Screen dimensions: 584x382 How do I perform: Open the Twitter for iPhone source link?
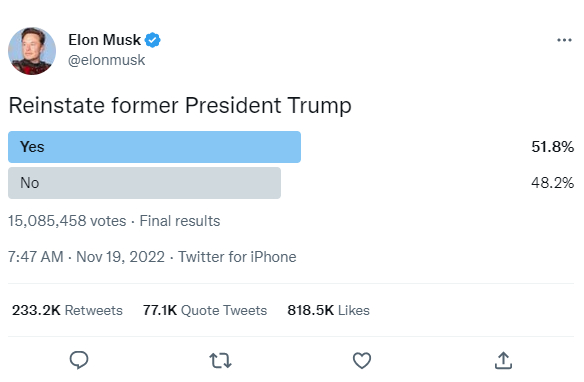click(x=237, y=257)
